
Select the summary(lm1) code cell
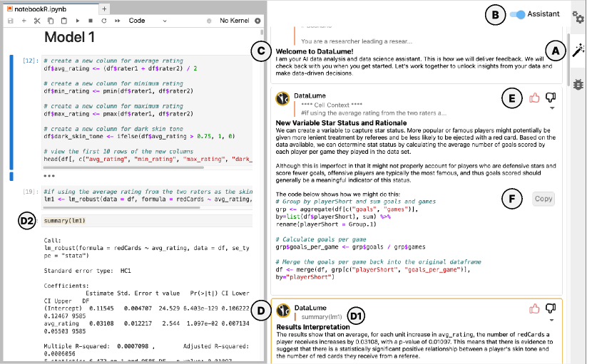(x=147, y=221)
